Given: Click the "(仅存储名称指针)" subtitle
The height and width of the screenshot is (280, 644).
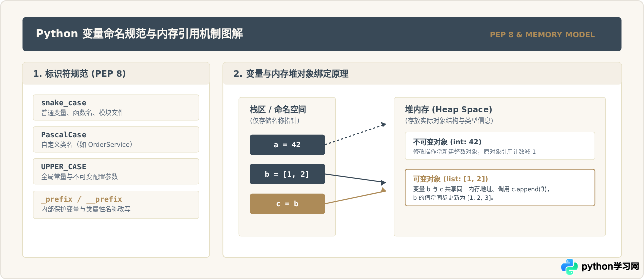Looking at the screenshot, I should [275, 121].
